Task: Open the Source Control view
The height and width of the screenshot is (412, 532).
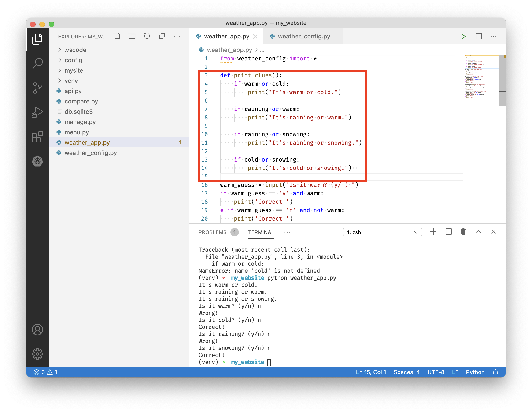Action: pos(37,88)
